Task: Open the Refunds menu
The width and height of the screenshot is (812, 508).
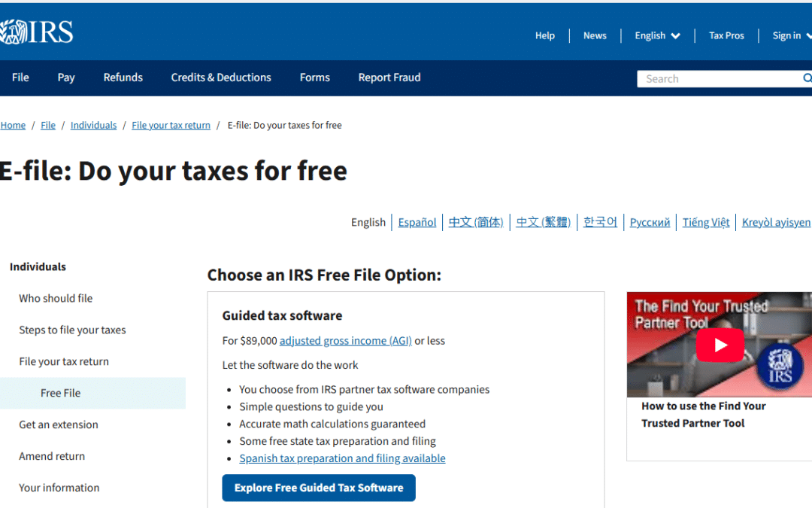Action: (123, 78)
